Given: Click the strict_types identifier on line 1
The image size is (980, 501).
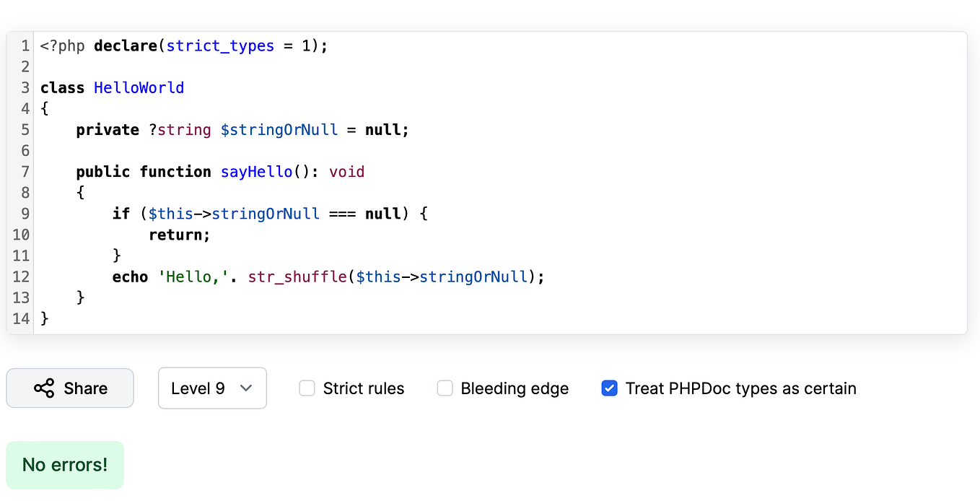Looking at the screenshot, I should pos(219,45).
